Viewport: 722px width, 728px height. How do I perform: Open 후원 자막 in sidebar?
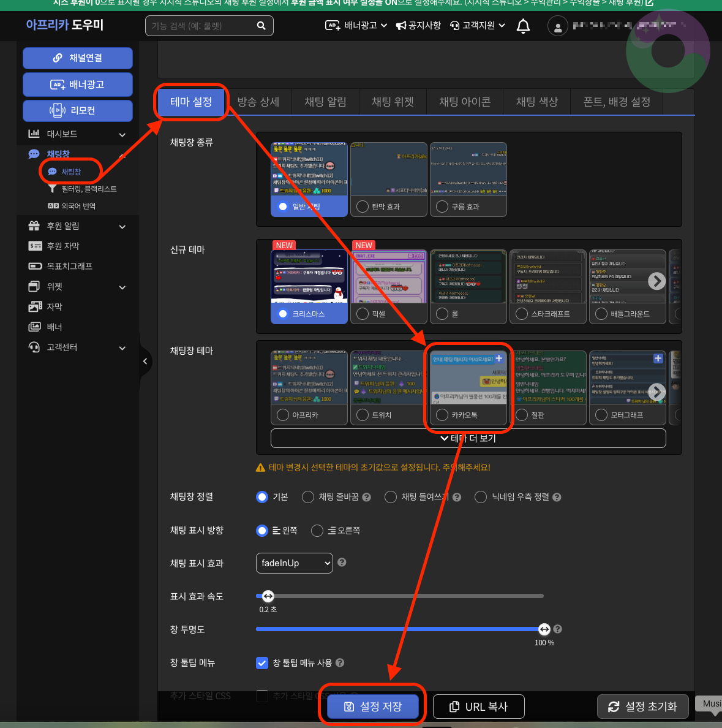click(62, 246)
